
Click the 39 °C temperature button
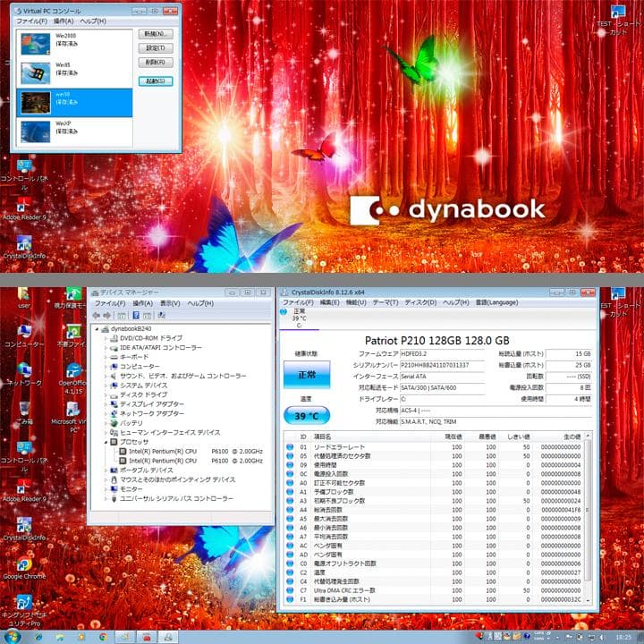click(307, 416)
